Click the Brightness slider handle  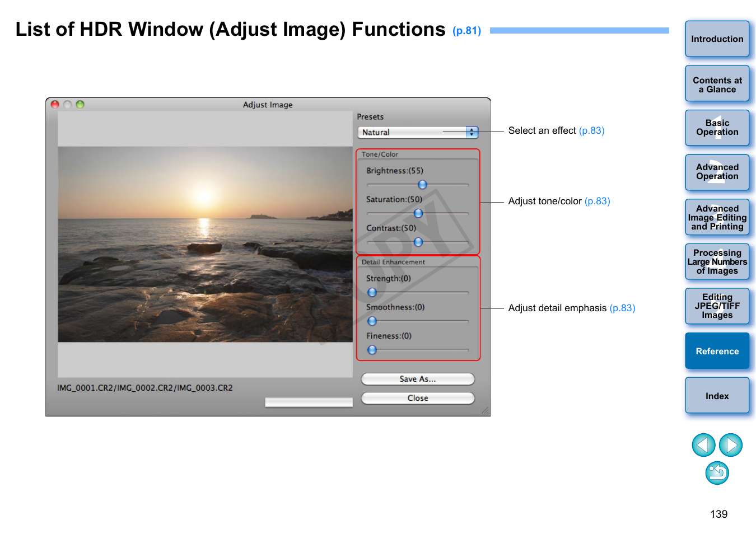[x=423, y=185]
